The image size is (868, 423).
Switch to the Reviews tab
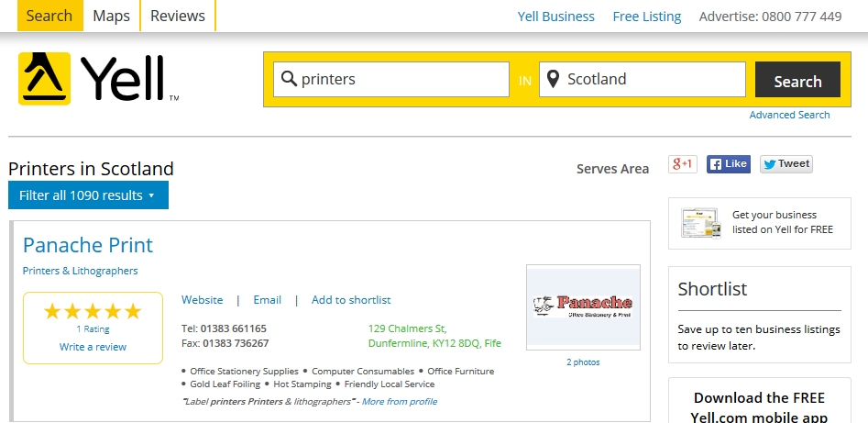point(178,16)
